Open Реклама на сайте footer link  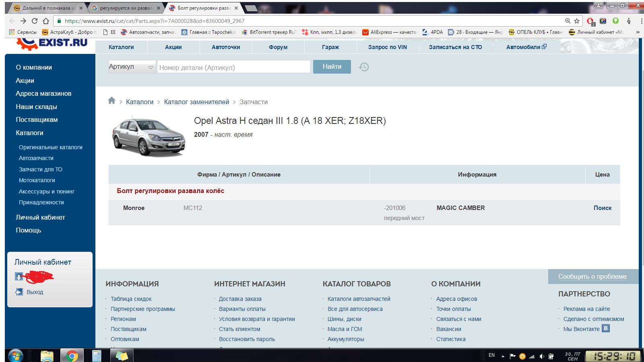coord(587,309)
